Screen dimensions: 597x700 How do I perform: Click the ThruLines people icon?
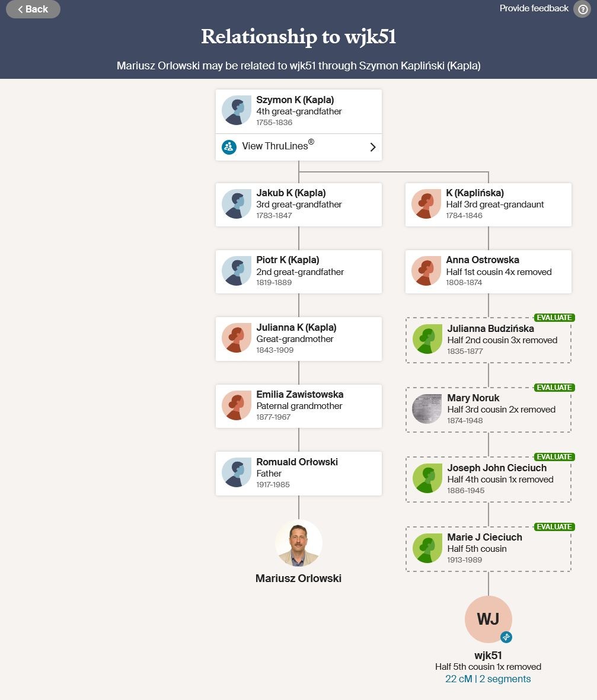click(x=229, y=146)
